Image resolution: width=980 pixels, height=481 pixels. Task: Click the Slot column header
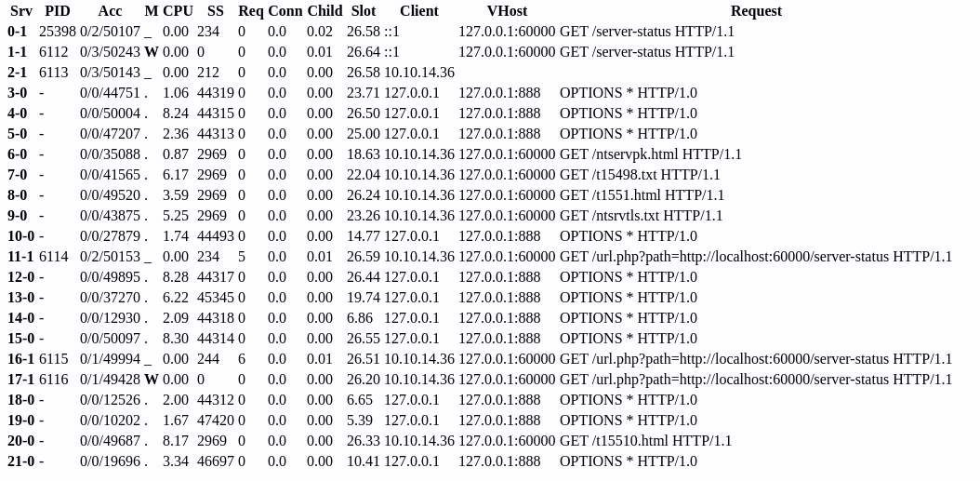click(364, 11)
